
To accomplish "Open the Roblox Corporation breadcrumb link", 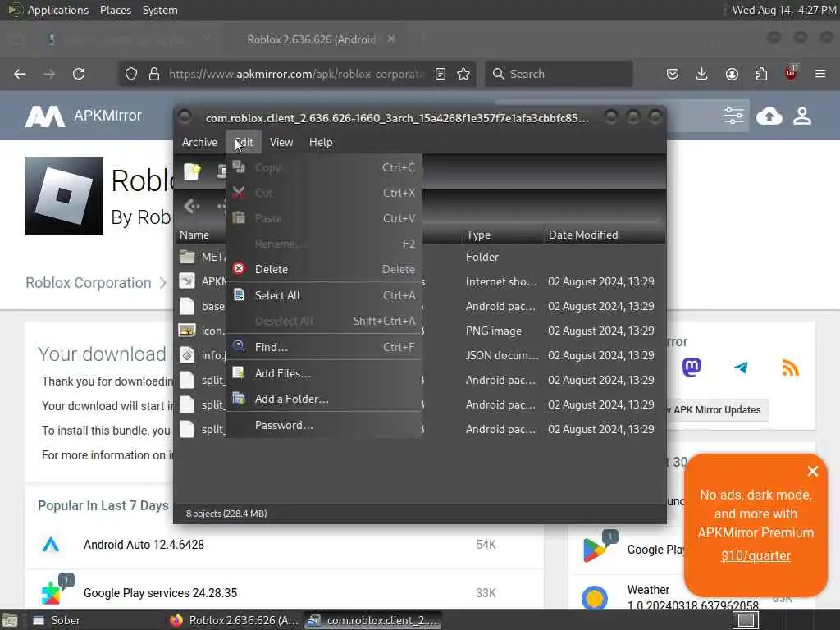I will [89, 283].
